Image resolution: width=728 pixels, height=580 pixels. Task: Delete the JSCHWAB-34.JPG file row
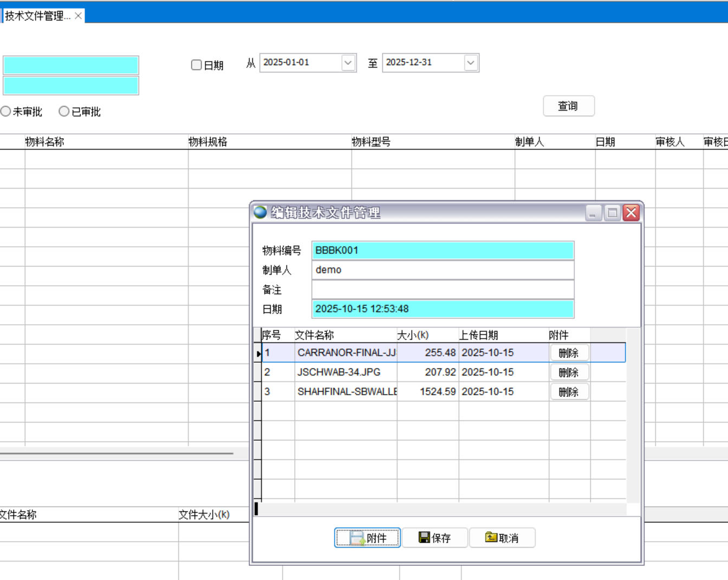(569, 373)
